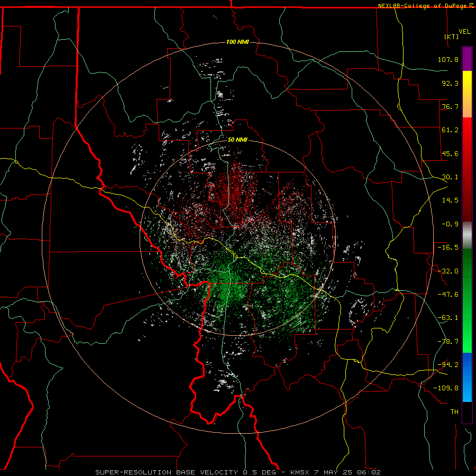This screenshot has width=476, height=476.
Task: Click the -109.8 velocity scale value
Action: pyautogui.click(x=446, y=388)
